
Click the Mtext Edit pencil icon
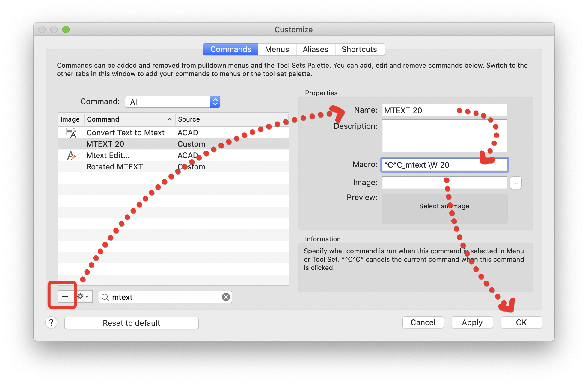71,155
